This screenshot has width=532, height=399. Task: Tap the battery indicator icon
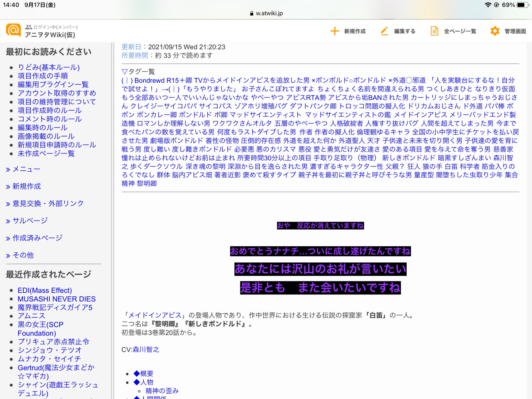(522, 5)
